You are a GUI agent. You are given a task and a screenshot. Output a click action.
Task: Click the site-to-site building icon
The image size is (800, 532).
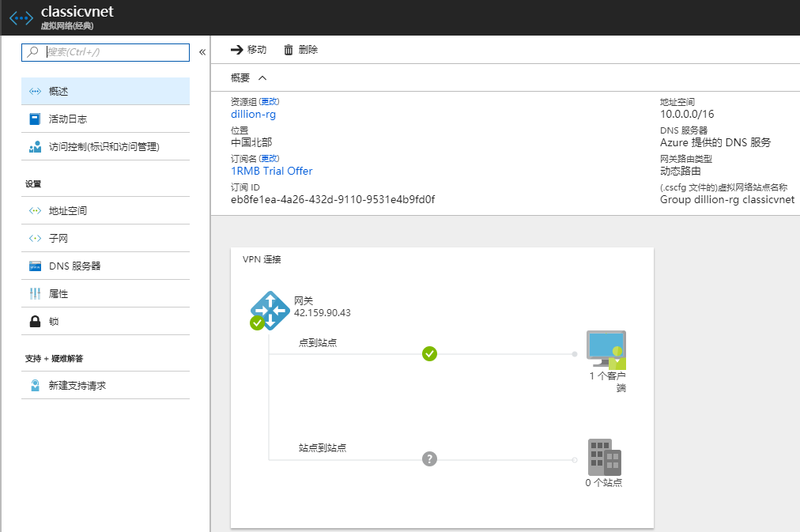pyautogui.click(x=605, y=457)
